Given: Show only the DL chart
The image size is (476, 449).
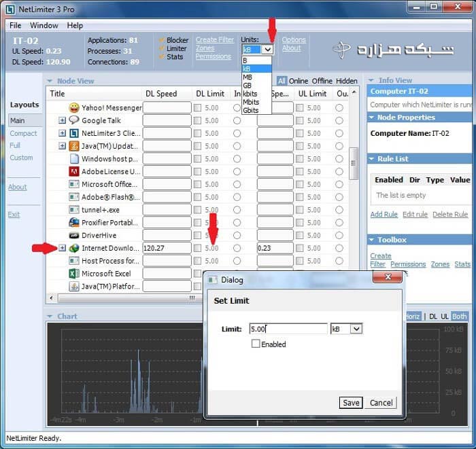Looking at the screenshot, I should pos(433,317).
